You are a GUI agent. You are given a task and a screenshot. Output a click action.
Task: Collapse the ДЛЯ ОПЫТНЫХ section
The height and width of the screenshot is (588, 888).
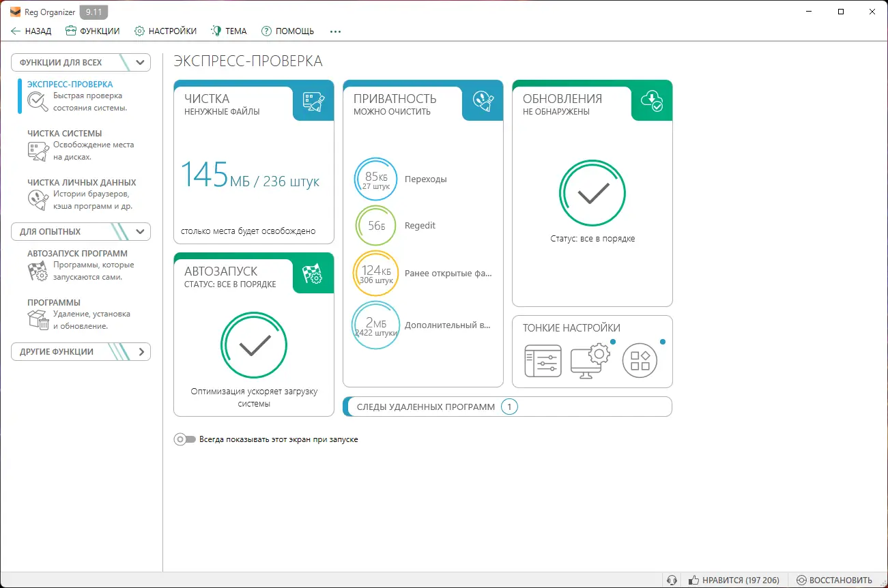139,231
